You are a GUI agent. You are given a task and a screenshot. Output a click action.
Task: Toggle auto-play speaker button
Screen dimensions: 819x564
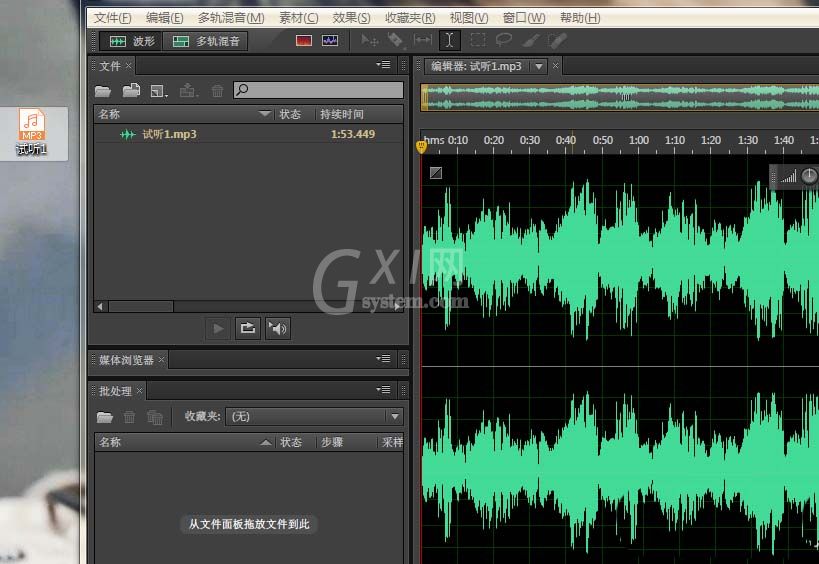pyautogui.click(x=277, y=328)
